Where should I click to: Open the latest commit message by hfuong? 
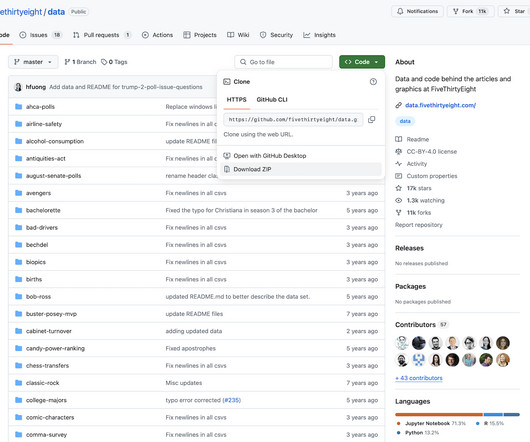tap(126, 87)
